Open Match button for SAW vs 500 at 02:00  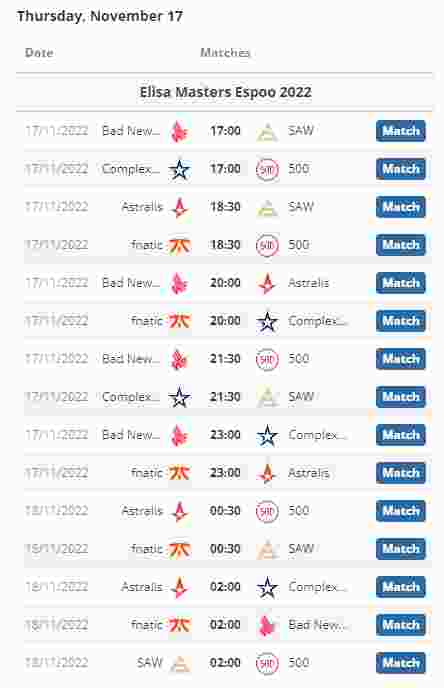tap(401, 663)
